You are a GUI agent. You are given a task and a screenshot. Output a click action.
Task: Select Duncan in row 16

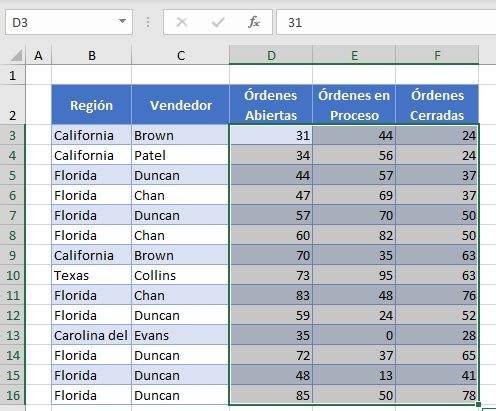click(181, 395)
